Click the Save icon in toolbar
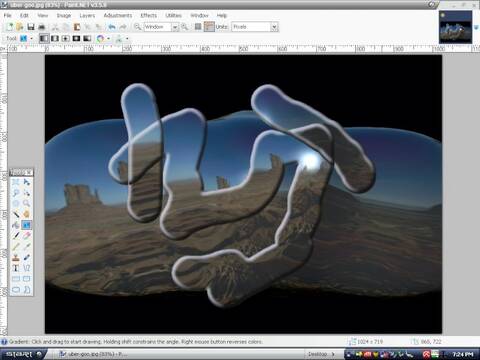Viewport: 480px width, 360px height. pos(31,27)
